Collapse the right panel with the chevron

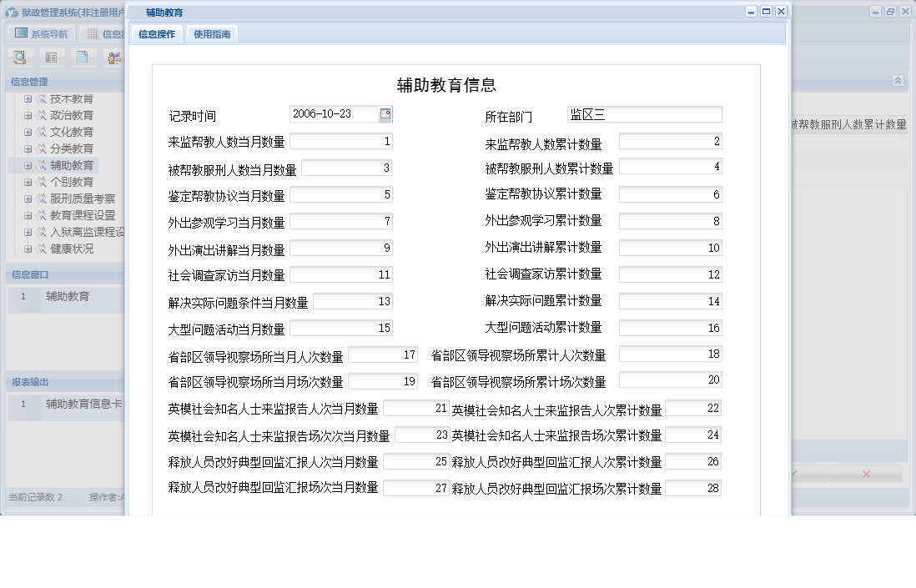898,81
